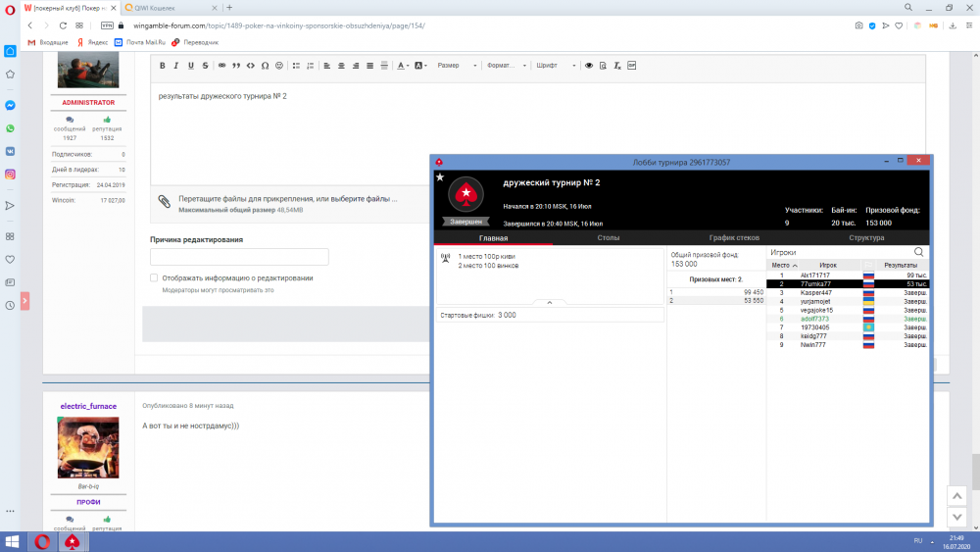
Task: Open the Размер font size dropdown
Action: [x=457, y=66]
